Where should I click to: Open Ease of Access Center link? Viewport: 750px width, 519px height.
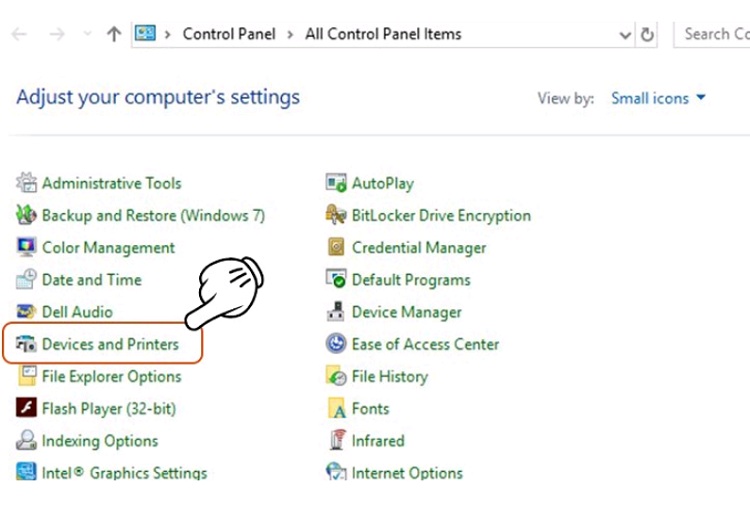pyautogui.click(x=425, y=344)
